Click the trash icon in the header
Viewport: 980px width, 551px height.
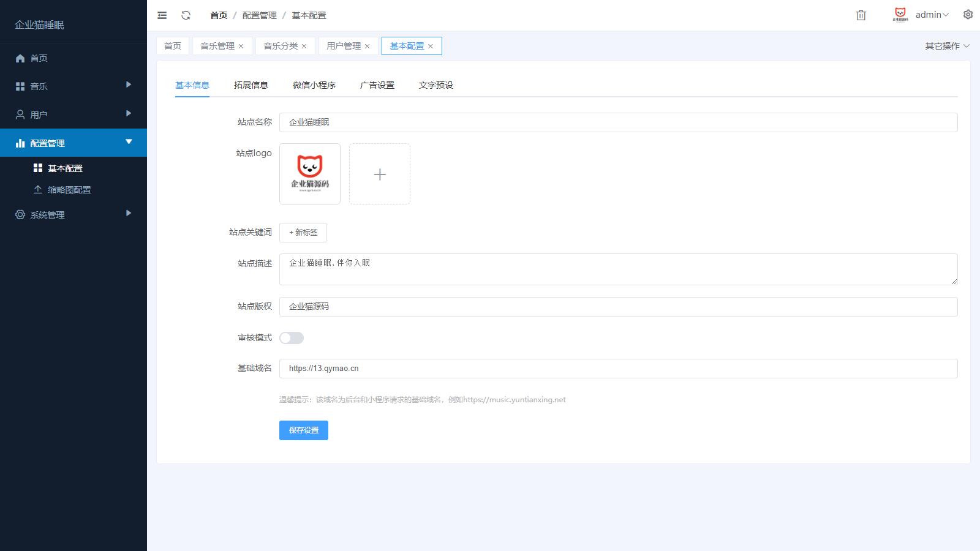tap(861, 15)
